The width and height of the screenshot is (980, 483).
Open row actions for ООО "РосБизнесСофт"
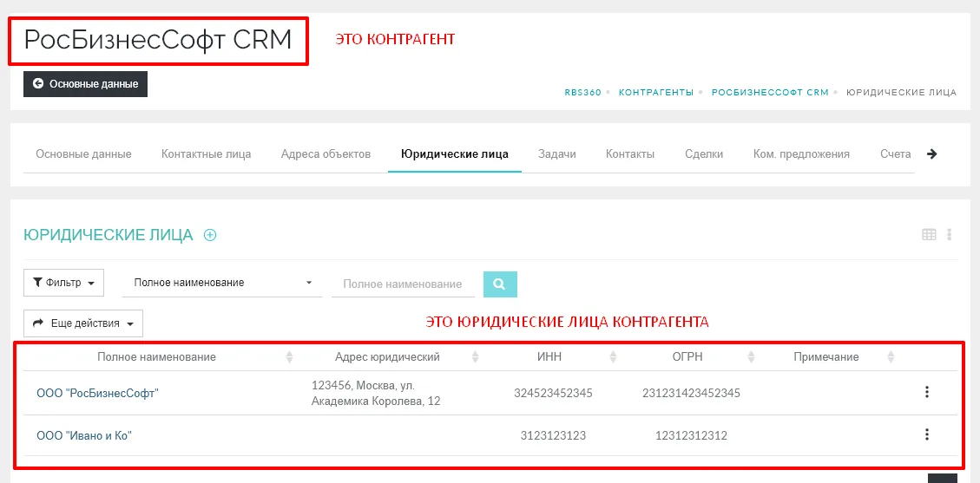pyautogui.click(x=927, y=392)
